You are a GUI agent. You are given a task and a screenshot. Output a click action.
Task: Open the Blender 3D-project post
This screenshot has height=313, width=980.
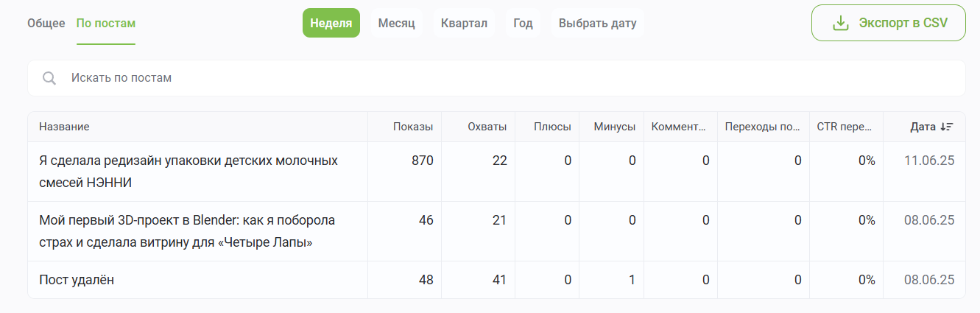click(x=187, y=231)
